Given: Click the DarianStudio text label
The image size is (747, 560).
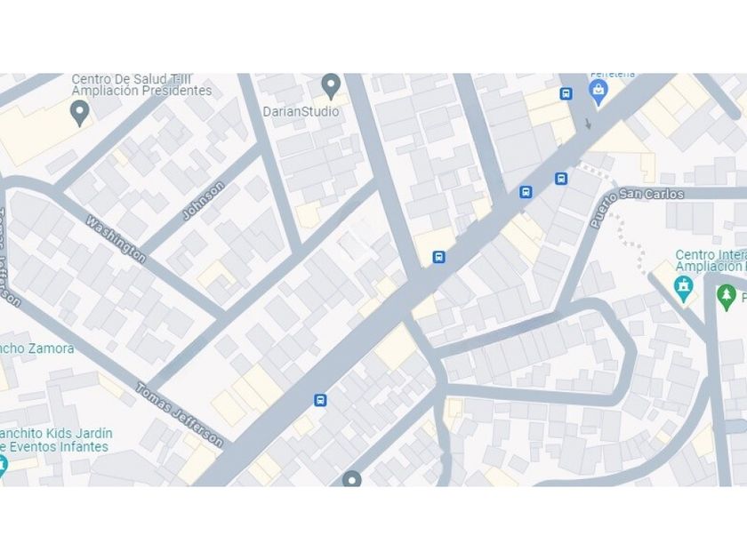Looking at the screenshot, I should pyautogui.click(x=301, y=111).
